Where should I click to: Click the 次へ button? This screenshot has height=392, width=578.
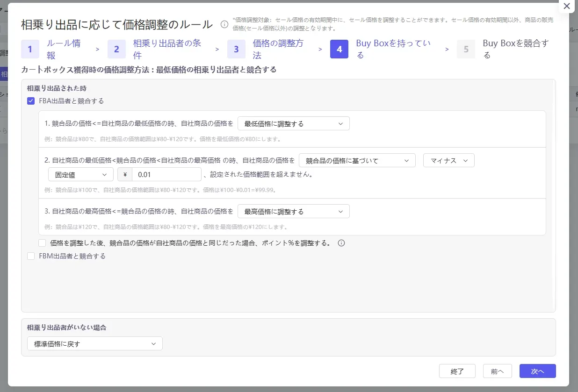tap(538, 371)
